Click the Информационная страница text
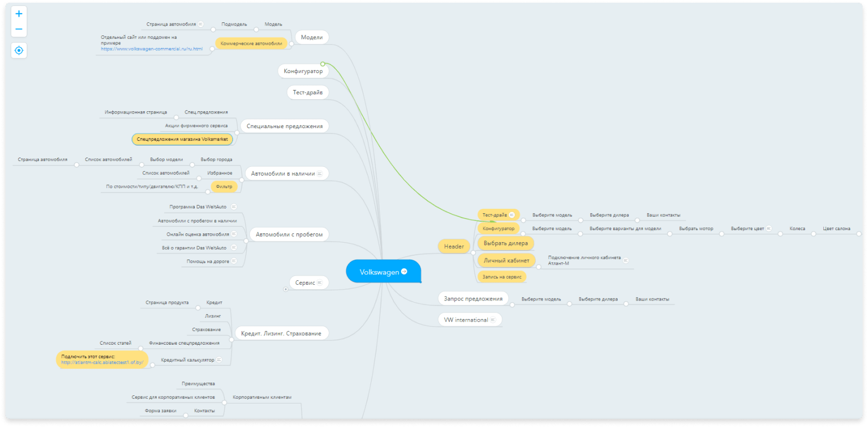868x427 pixels. [x=136, y=112]
